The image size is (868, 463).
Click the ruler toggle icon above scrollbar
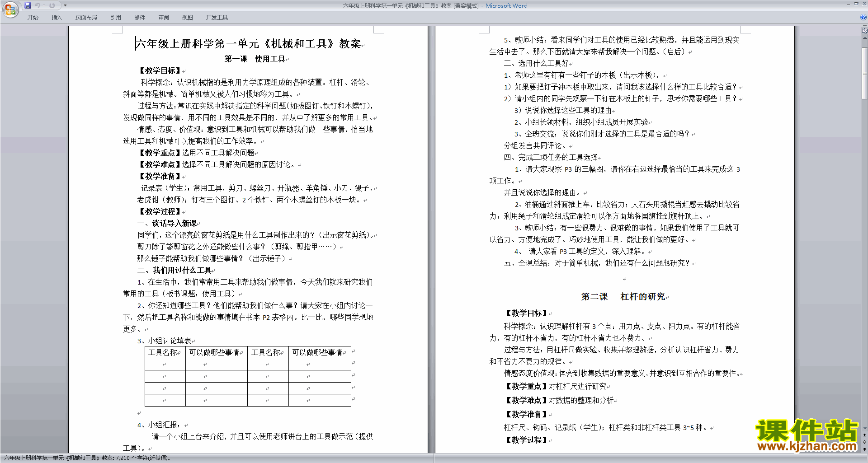coord(865,31)
